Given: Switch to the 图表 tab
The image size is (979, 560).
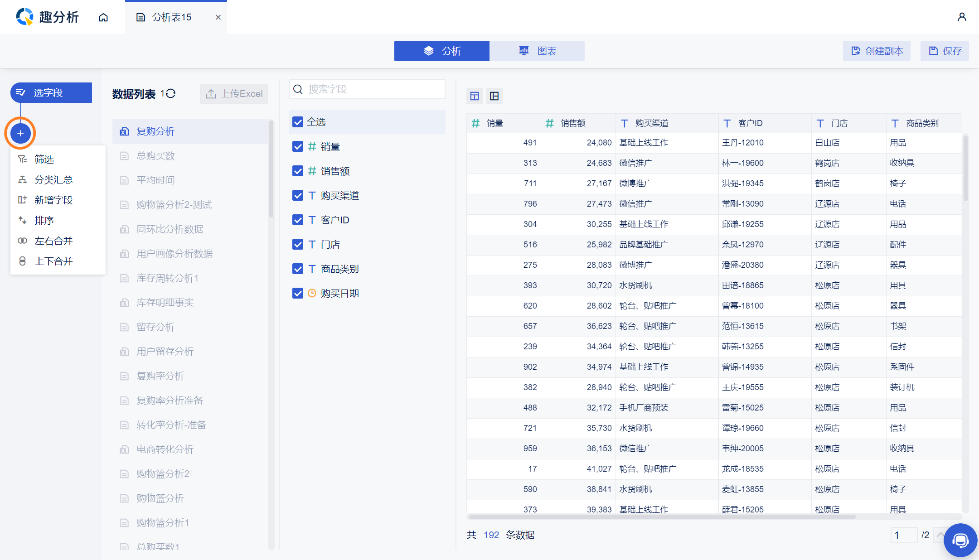Looking at the screenshot, I should coord(537,51).
